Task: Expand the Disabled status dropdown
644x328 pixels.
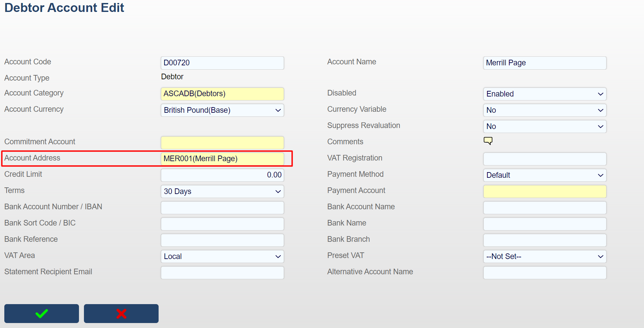Action: tap(544, 94)
